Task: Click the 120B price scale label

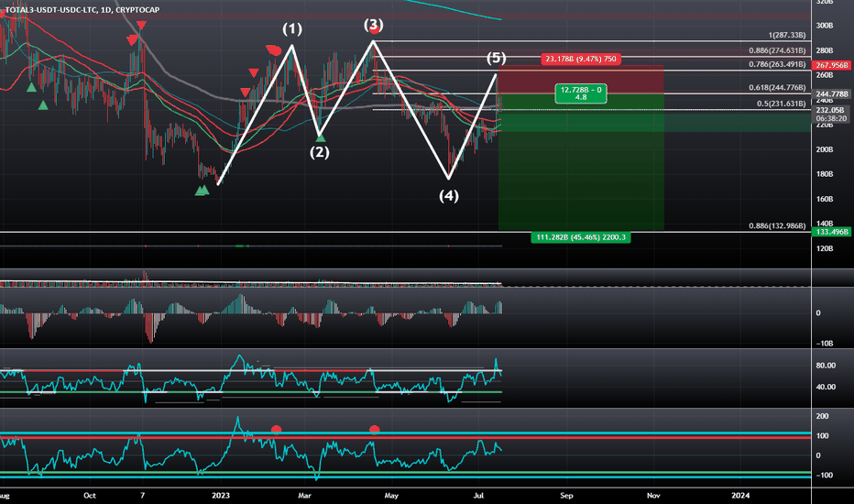Action: coord(825,248)
